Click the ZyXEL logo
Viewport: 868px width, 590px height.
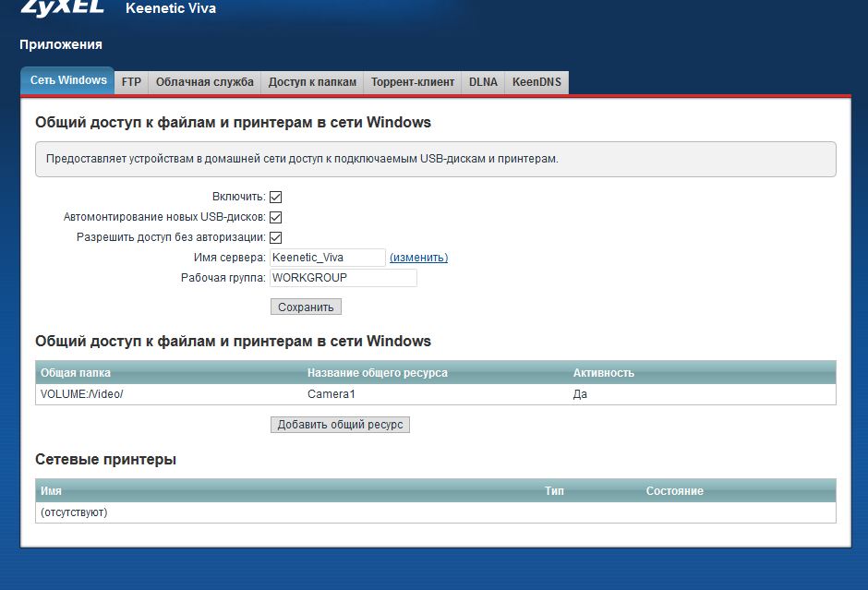(63, 7)
